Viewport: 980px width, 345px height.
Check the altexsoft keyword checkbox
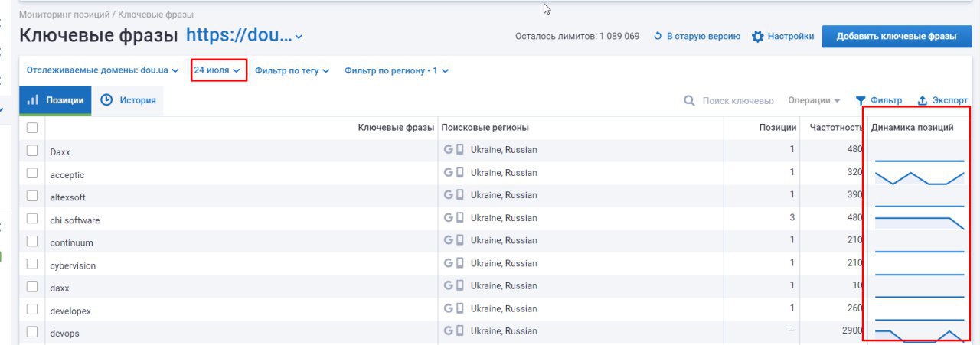point(32,196)
